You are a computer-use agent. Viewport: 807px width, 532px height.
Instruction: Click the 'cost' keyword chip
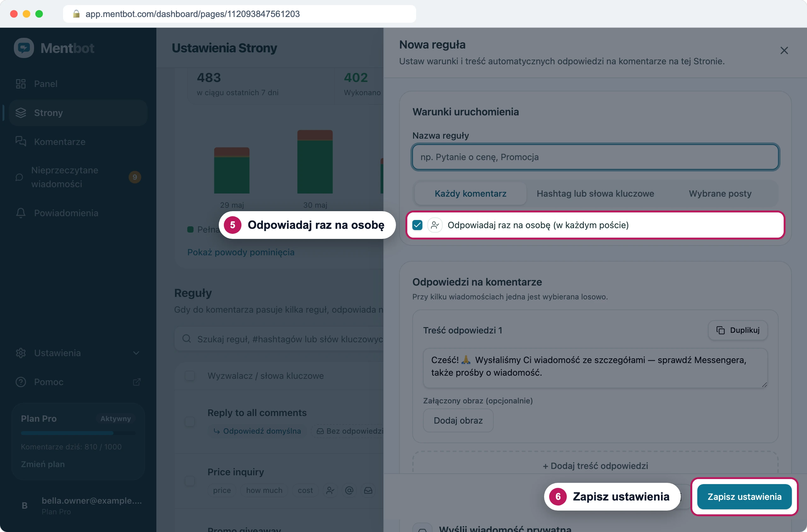point(305,490)
